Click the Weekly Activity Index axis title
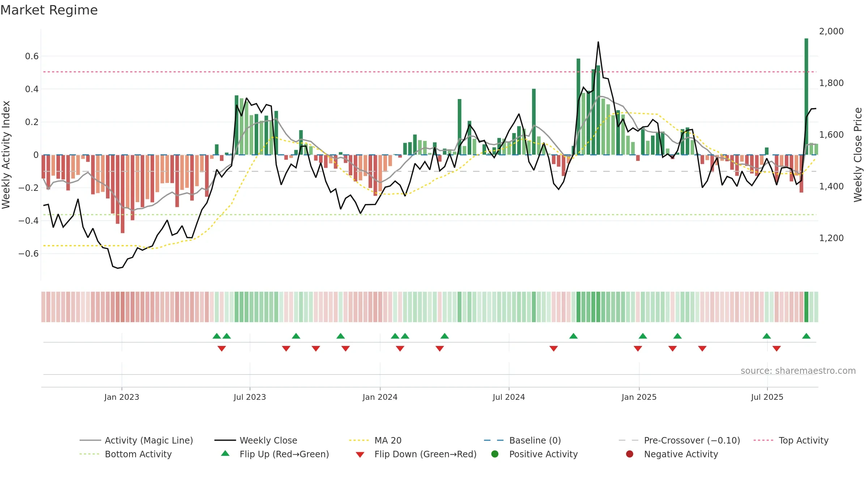The image size is (868, 488). [x=6, y=155]
